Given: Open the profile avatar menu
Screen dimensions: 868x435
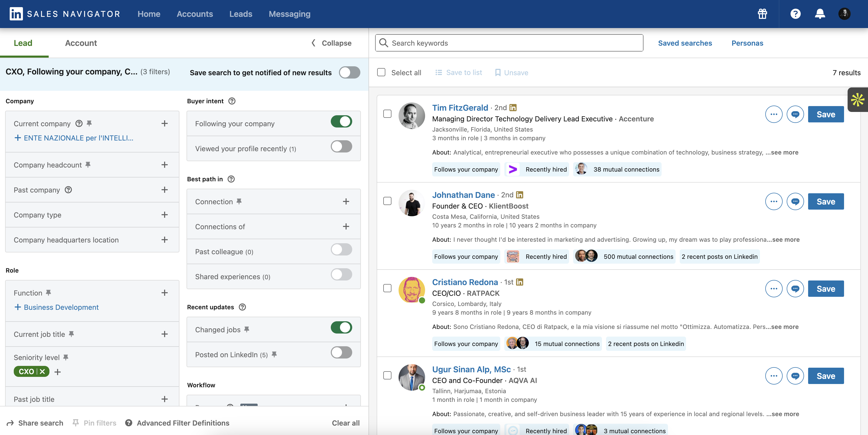Looking at the screenshot, I should point(844,14).
